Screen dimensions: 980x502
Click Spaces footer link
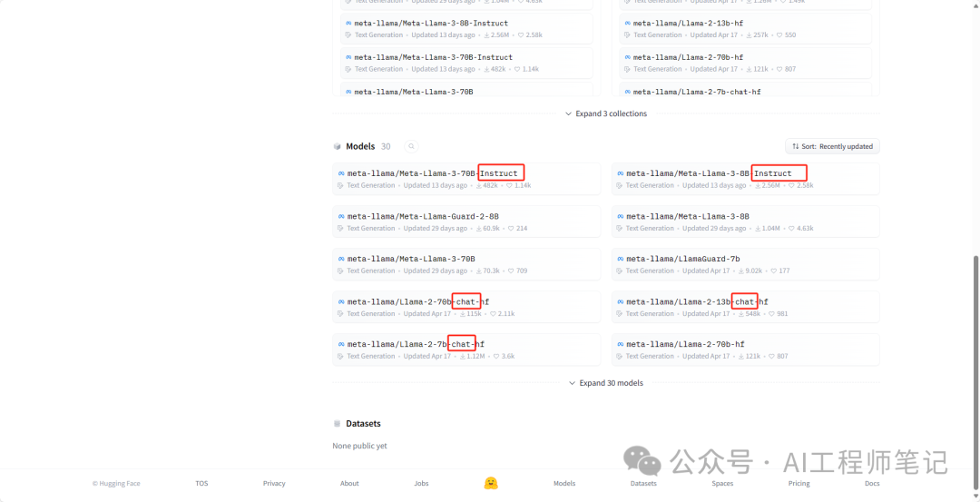pyautogui.click(x=722, y=483)
